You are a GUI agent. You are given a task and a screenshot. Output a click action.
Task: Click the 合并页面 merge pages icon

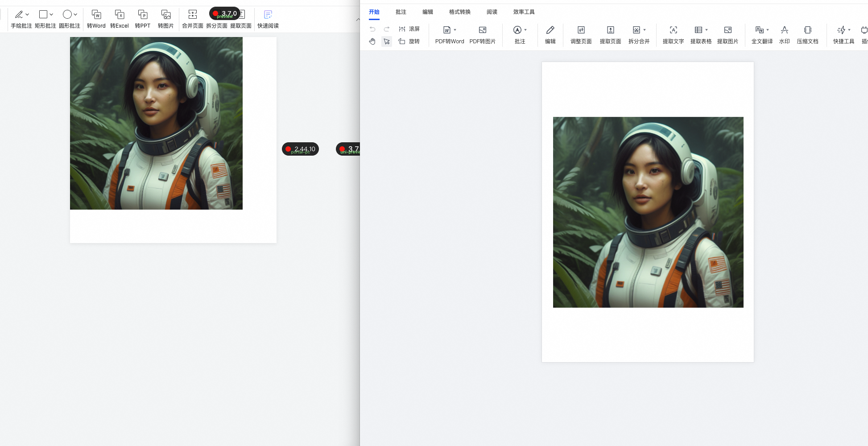pos(193,14)
